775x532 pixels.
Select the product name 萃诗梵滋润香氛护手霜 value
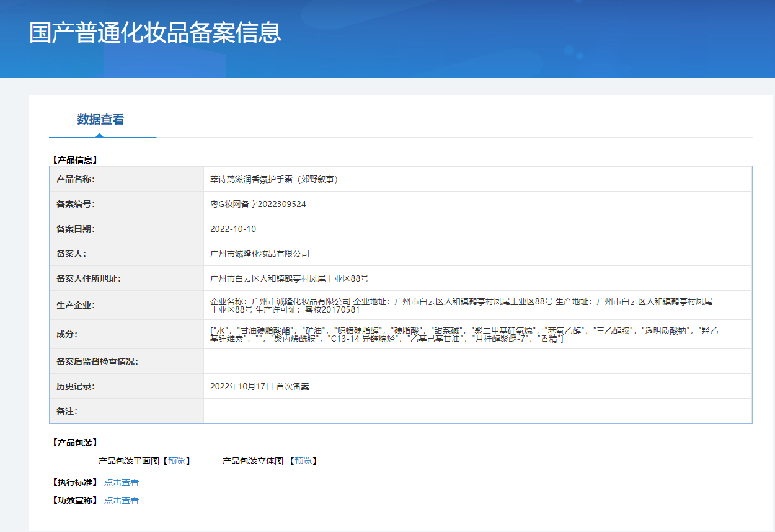pyautogui.click(x=275, y=179)
